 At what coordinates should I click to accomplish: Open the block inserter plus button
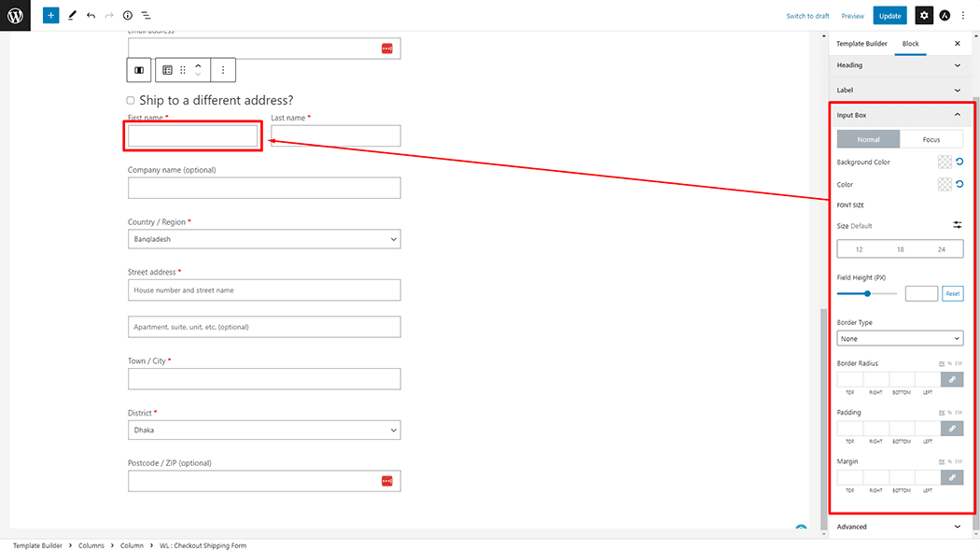[50, 16]
